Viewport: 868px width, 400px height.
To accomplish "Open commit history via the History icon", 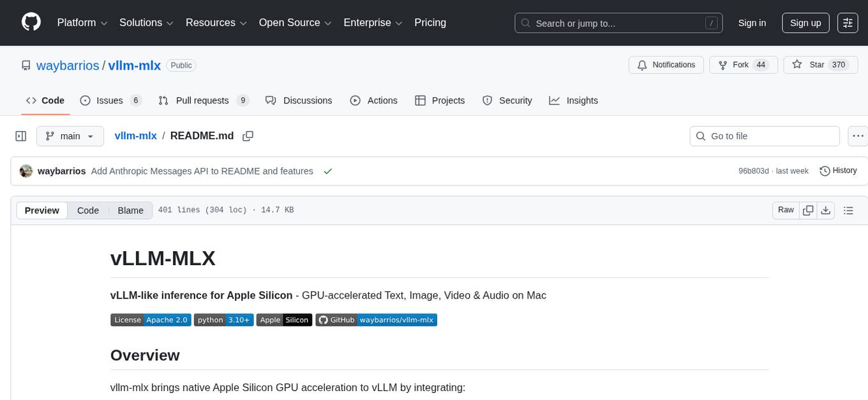I will click(825, 171).
